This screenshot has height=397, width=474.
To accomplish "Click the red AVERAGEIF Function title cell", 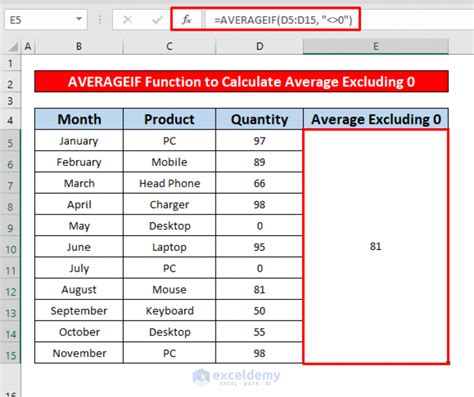I will pos(241,81).
